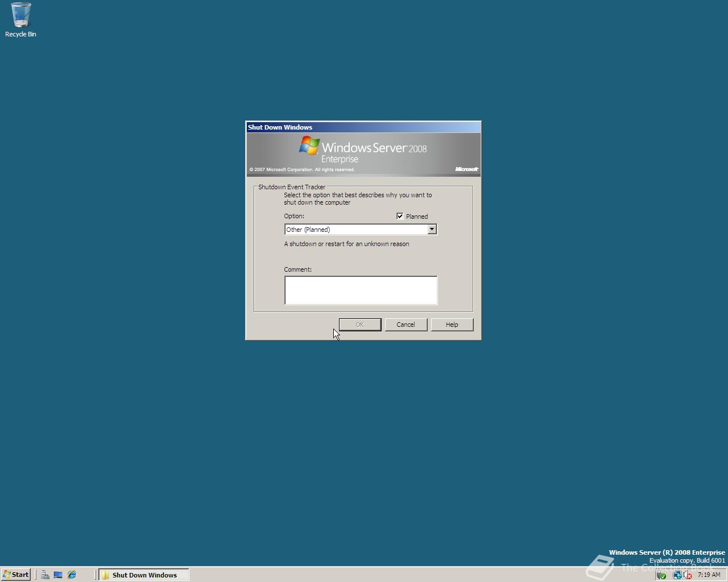Launch Internet Explorer from quick launch
This screenshot has width=728, height=582.
pos(72,575)
